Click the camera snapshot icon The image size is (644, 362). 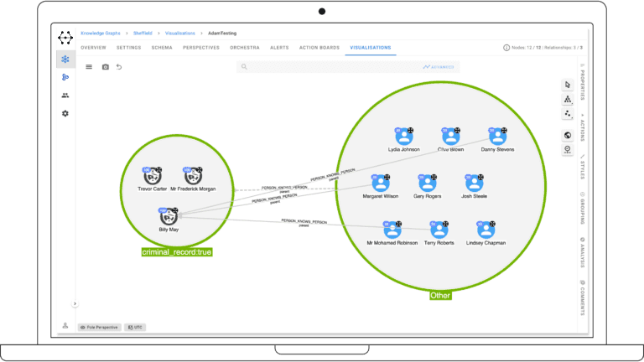pos(106,67)
